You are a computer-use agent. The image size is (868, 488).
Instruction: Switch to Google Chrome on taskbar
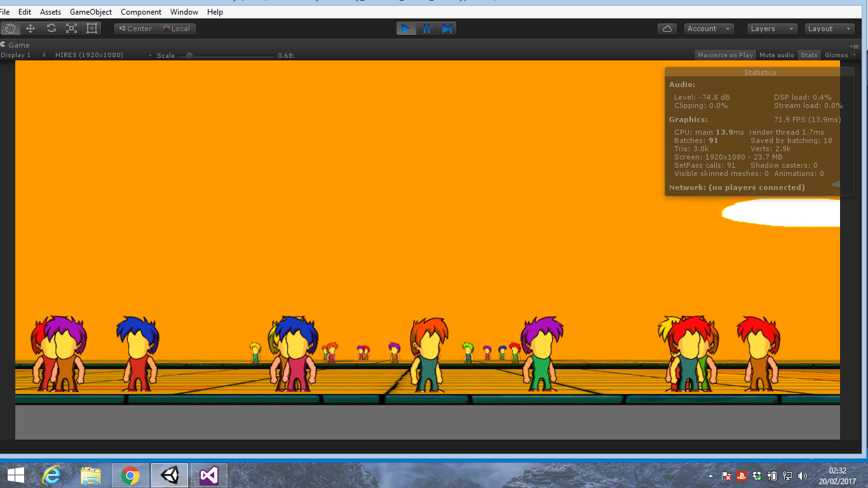pos(130,475)
